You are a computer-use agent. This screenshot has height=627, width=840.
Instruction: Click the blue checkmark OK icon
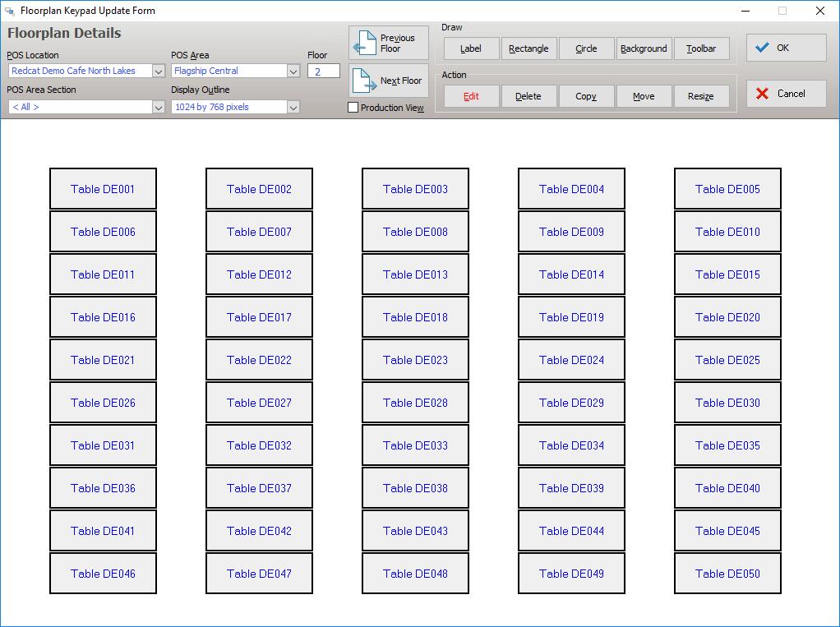762,48
